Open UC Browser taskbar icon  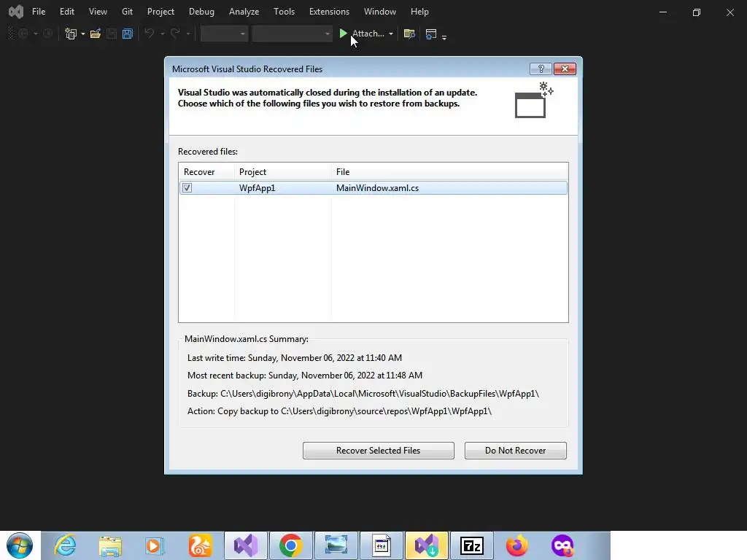(200, 545)
